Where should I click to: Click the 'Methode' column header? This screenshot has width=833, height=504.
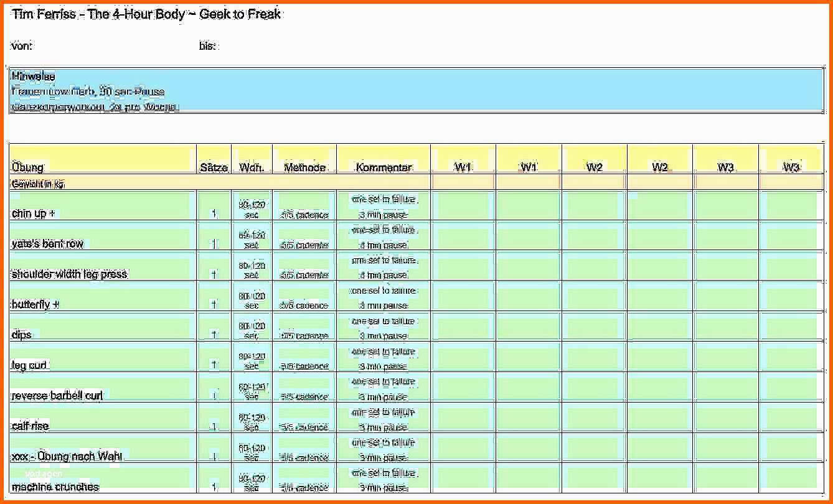[x=305, y=159]
